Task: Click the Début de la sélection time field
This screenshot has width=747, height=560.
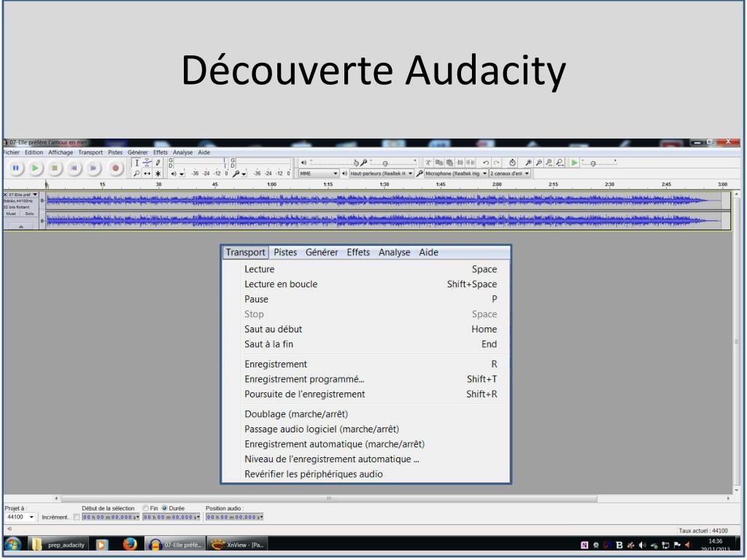Action: [111, 517]
